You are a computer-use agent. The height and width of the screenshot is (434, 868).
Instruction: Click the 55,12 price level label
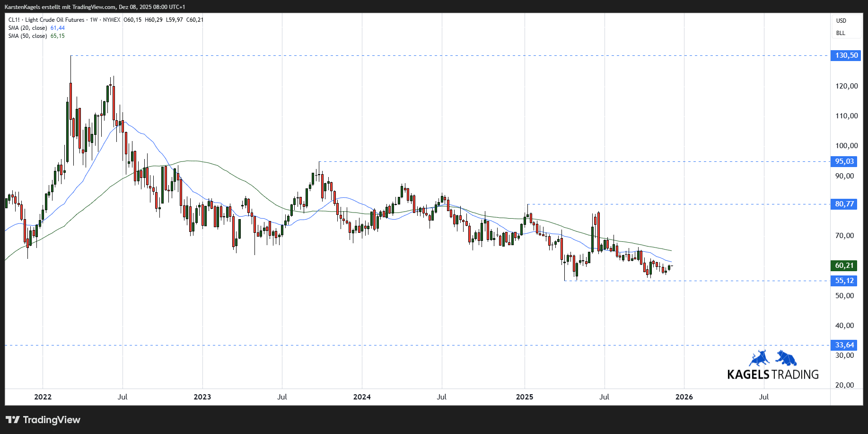pos(844,281)
